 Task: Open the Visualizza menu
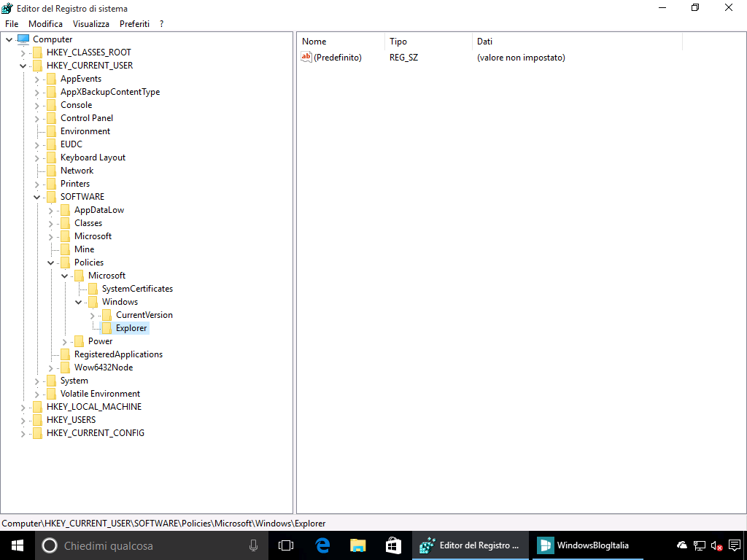tap(90, 24)
